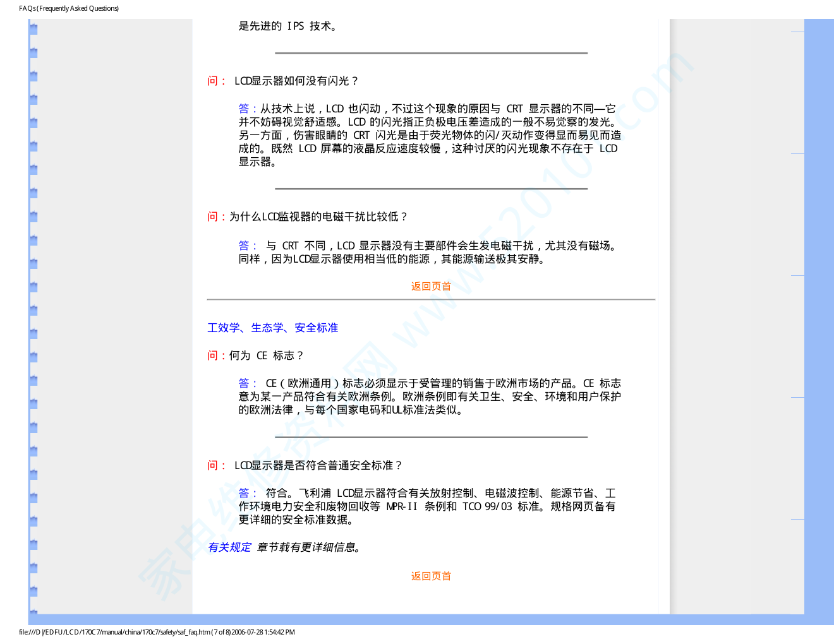834x644 pixels.
Task: Open the 有关规定 chapter link
Action: point(229,547)
